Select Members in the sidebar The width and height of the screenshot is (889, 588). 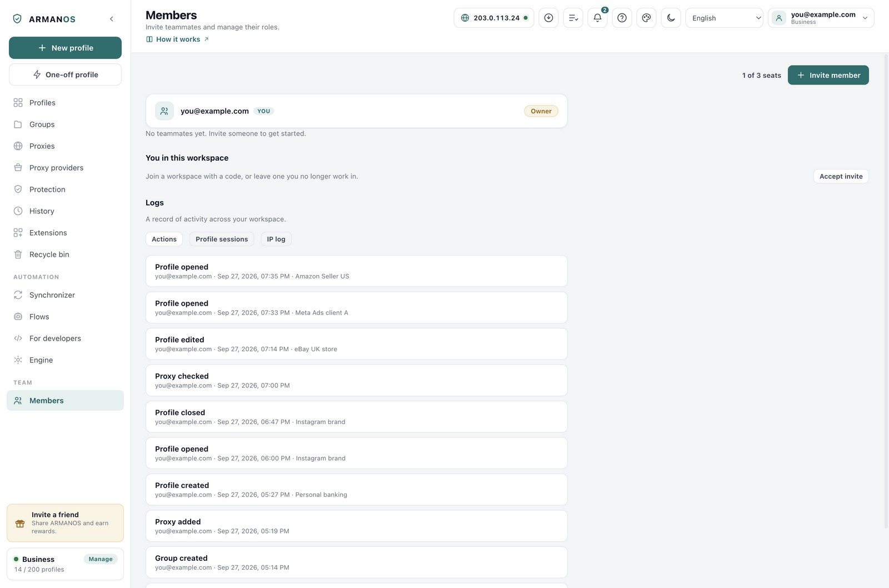[65, 401]
